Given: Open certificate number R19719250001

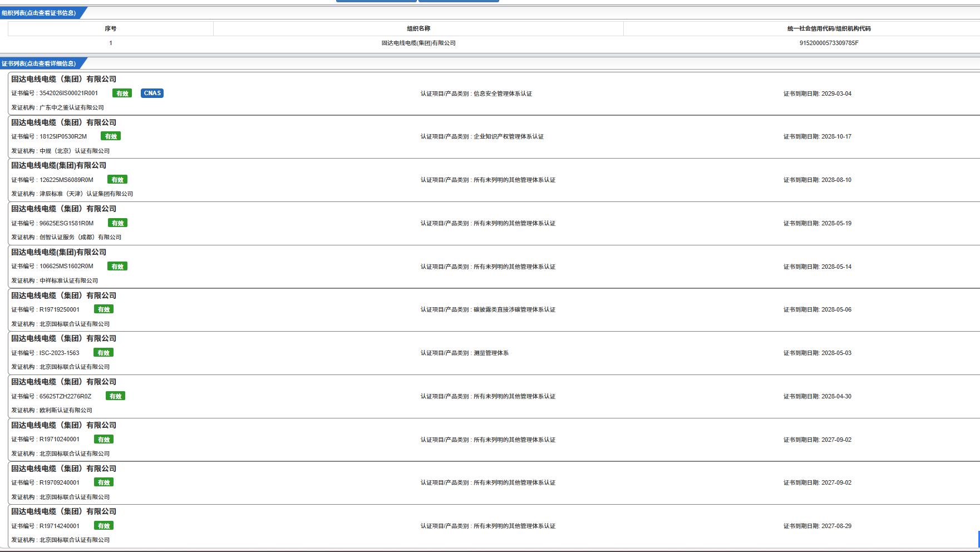Looking at the screenshot, I should pos(60,309).
